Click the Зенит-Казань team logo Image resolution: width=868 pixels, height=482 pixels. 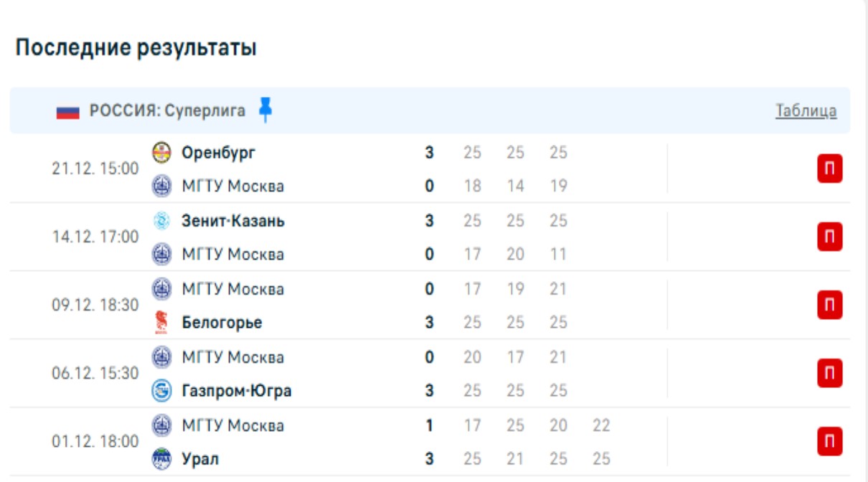[x=162, y=221]
